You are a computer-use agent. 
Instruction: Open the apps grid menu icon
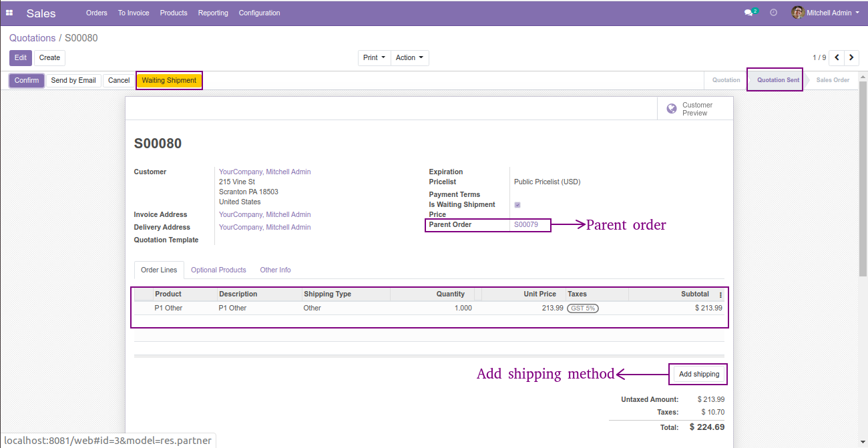pyautogui.click(x=9, y=13)
